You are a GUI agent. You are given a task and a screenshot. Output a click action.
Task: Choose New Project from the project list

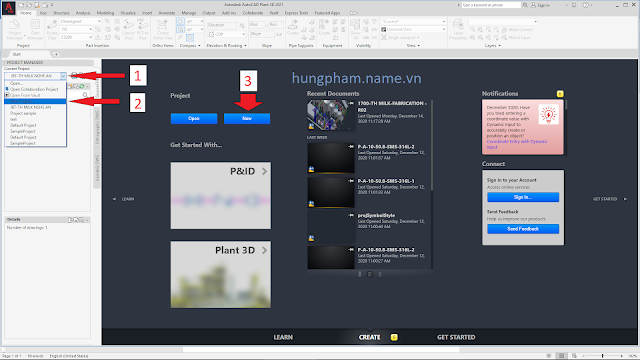click(x=35, y=101)
